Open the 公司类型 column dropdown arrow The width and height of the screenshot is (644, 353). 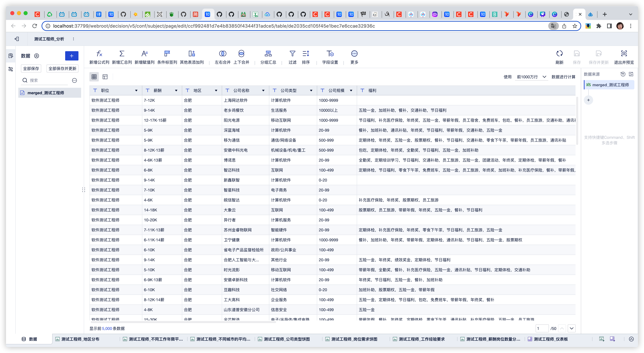(311, 91)
